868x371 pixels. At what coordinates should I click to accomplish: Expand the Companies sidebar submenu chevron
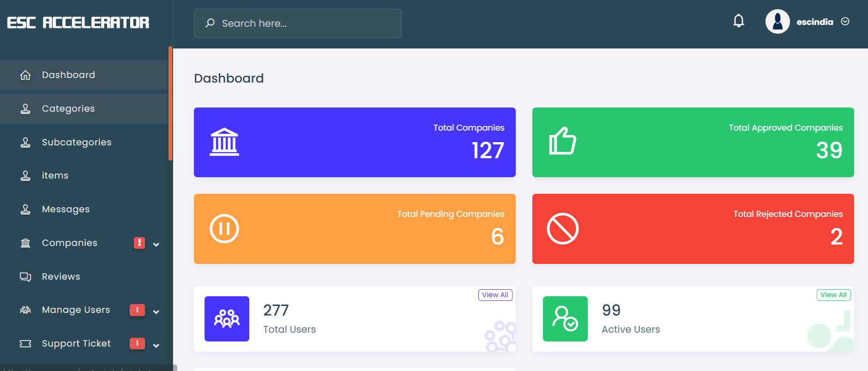(156, 245)
